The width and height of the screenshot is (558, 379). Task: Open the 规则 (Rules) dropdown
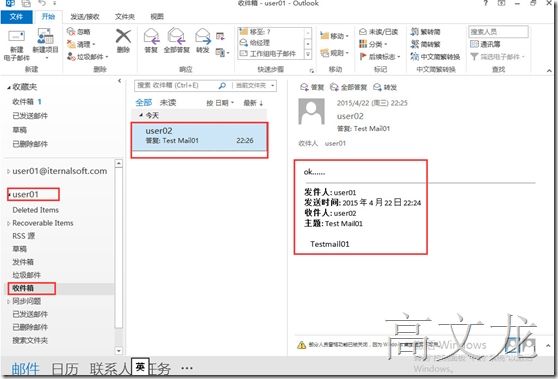pos(335,53)
